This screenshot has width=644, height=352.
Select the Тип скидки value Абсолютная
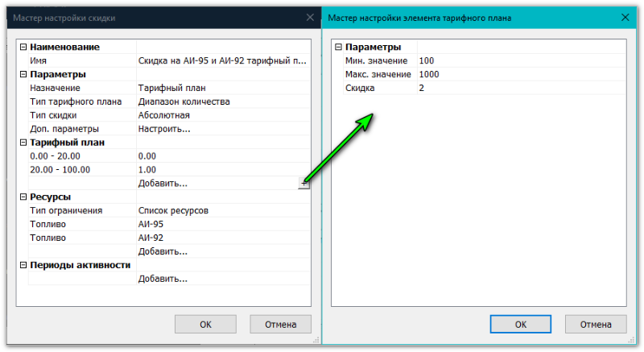[x=164, y=115]
